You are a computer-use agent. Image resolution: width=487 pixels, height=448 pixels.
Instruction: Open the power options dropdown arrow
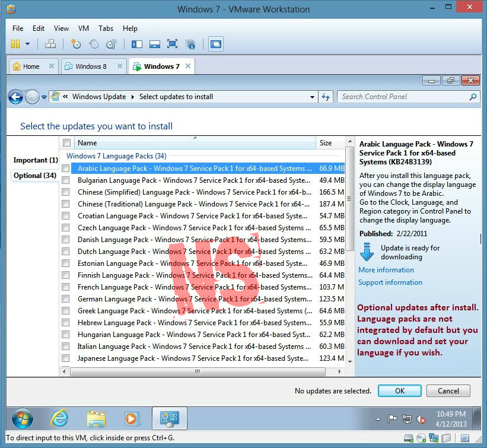(28, 44)
